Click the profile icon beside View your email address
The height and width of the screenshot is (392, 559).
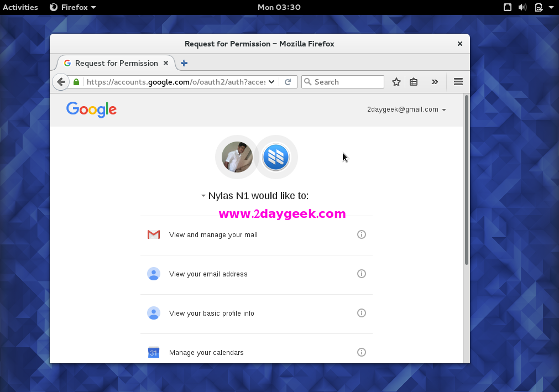(154, 274)
